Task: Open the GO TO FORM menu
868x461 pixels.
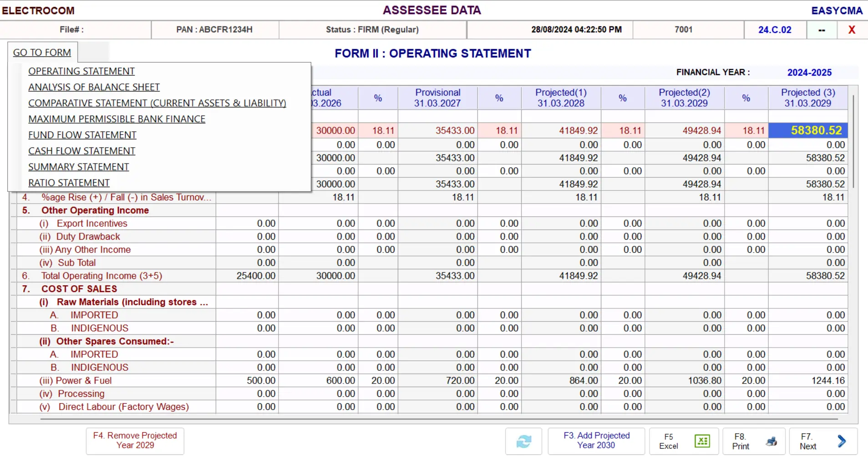Action: (42, 52)
